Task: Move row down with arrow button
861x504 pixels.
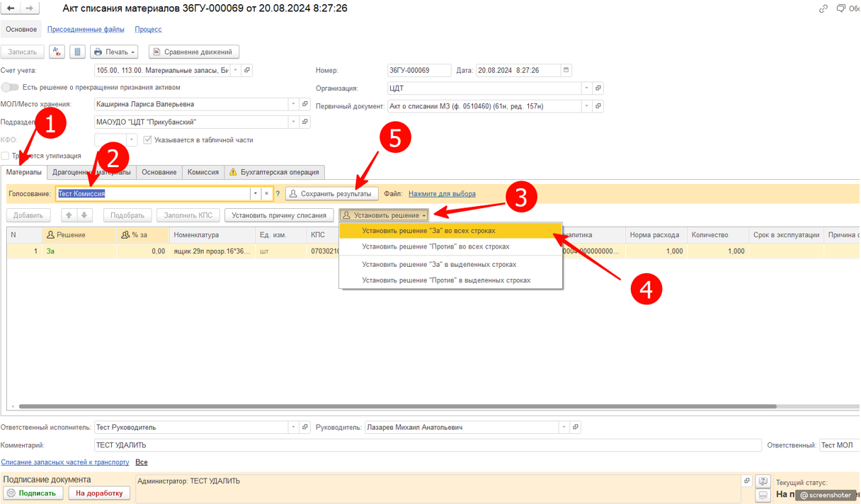Action: [x=84, y=215]
